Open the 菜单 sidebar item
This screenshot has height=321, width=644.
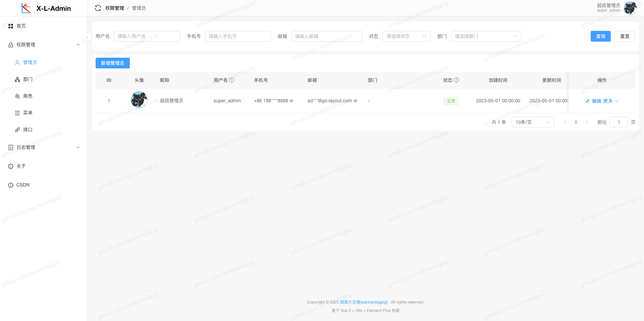pos(44,113)
